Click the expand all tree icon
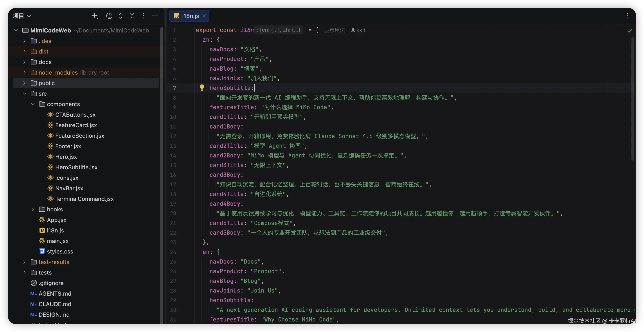The image size is (644, 332). (121, 16)
